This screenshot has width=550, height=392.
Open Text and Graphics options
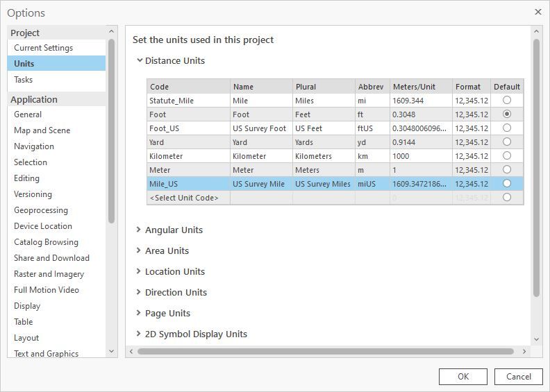pyautogui.click(x=56, y=352)
